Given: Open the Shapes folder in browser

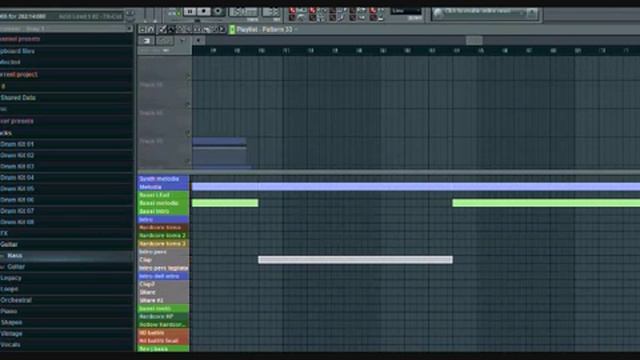Looking at the screenshot, I should (x=11, y=322).
